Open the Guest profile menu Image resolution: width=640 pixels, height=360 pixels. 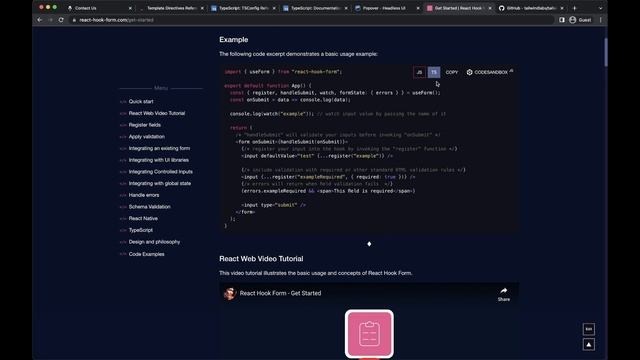click(x=580, y=20)
